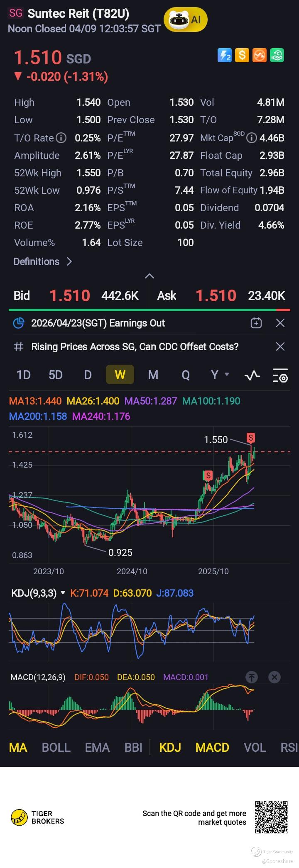Tap the weekly candlestick chart
This screenshot has height=868, width=299.
coord(149,496)
